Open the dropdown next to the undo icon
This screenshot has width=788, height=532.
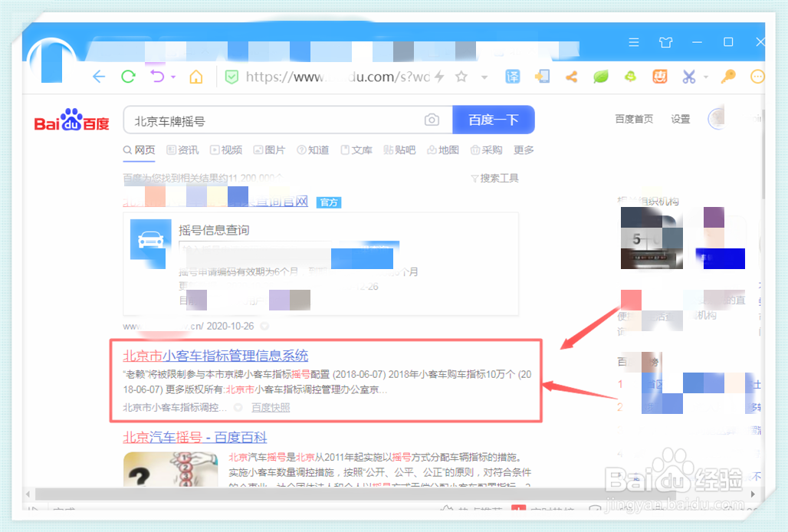173,77
